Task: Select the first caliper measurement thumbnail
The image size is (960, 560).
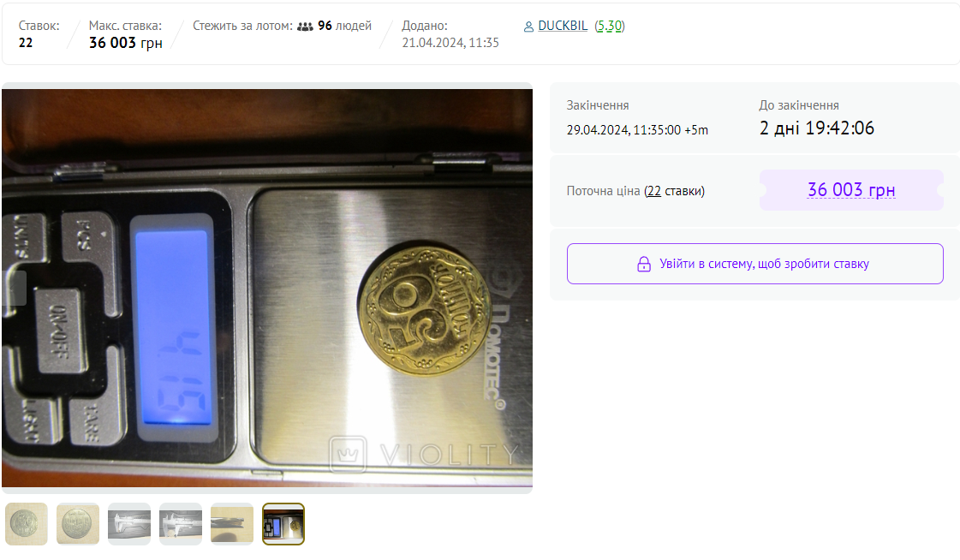Action: coord(129,524)
